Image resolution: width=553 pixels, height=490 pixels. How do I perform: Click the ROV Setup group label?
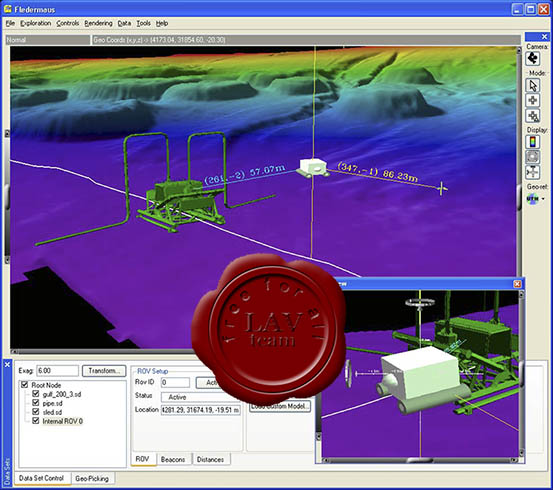pyautogui.click(x=152, y=371)
